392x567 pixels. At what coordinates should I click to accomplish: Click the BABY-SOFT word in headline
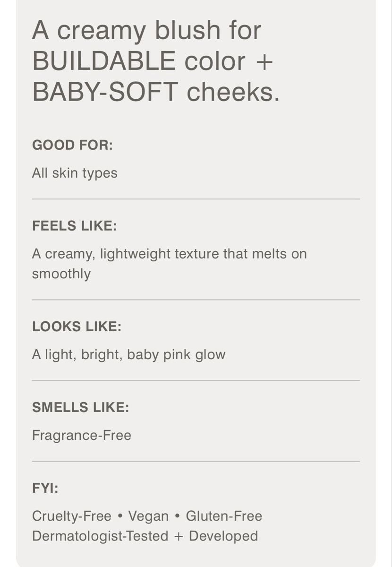(x=105, y=92)
